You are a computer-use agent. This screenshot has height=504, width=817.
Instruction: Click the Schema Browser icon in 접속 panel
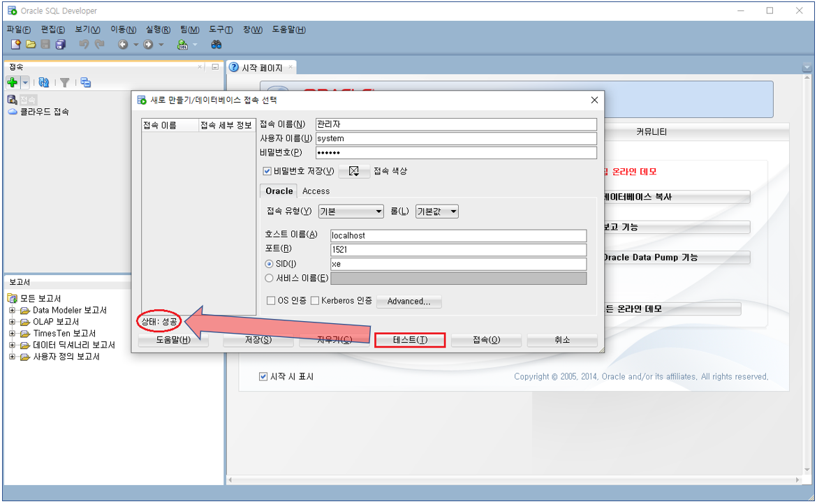[85, 82]
